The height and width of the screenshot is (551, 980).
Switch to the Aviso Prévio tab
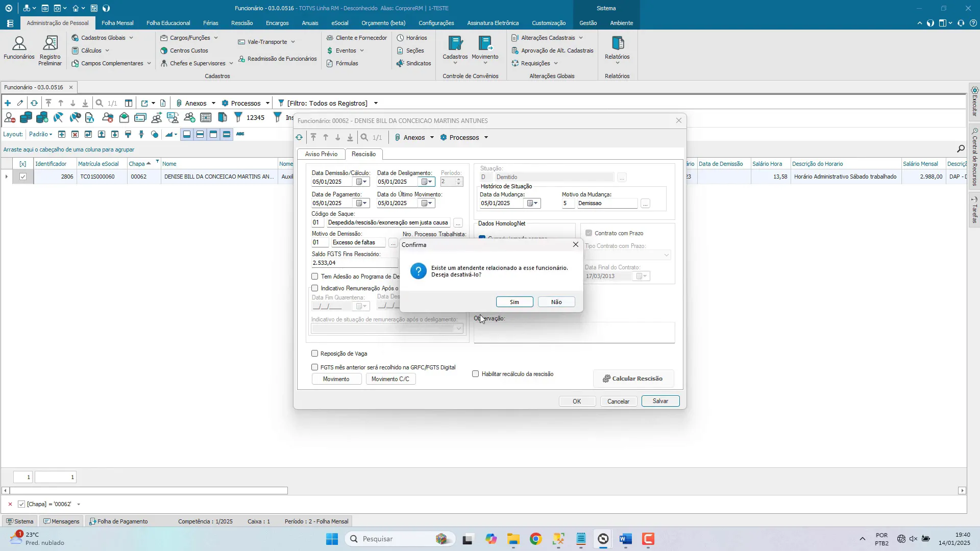tap(321, 154)
